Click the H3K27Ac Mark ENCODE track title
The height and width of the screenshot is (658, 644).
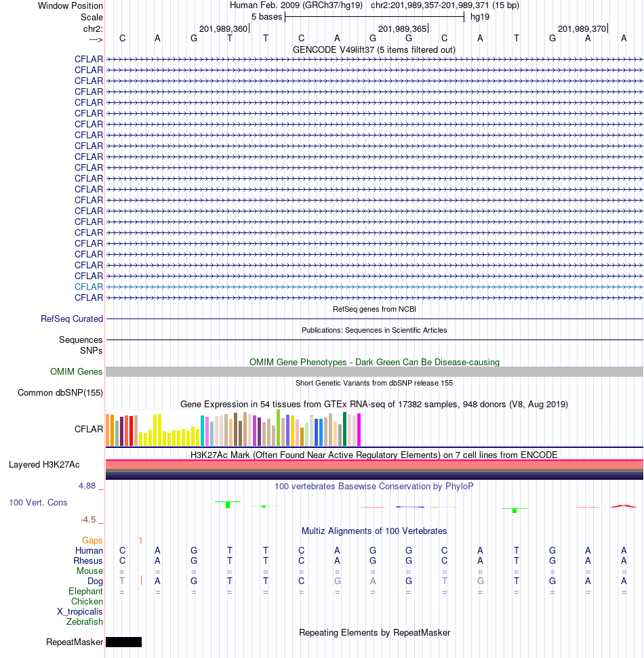pos(374,455)
